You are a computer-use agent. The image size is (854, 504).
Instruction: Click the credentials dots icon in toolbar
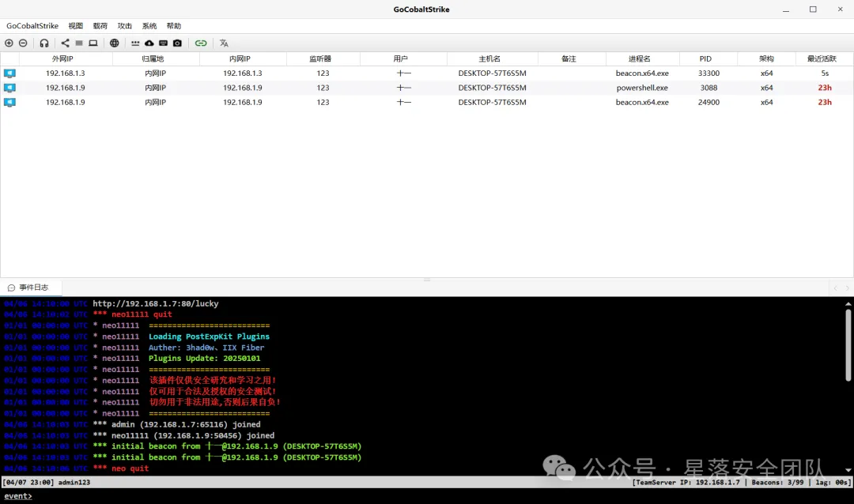(x=135, y=43)
